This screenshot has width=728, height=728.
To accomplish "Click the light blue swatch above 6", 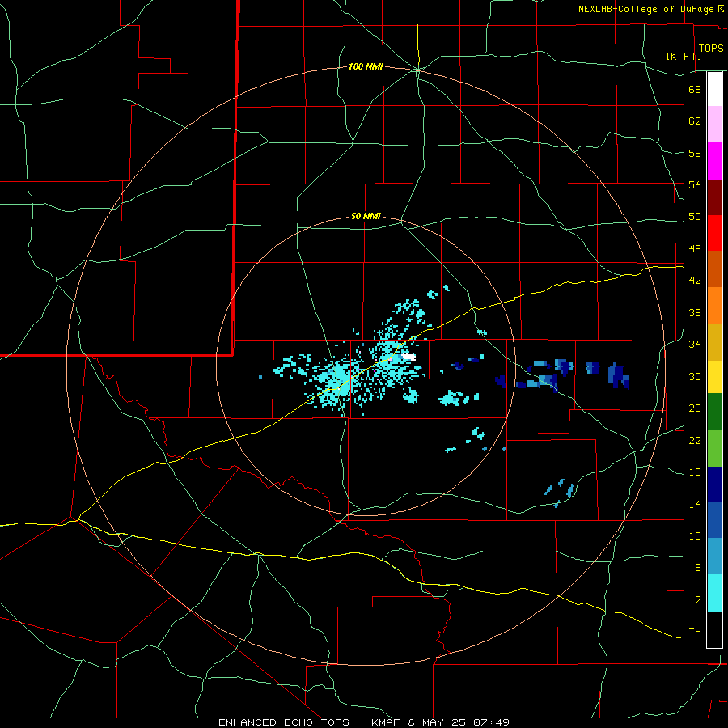I will (714, 557).
